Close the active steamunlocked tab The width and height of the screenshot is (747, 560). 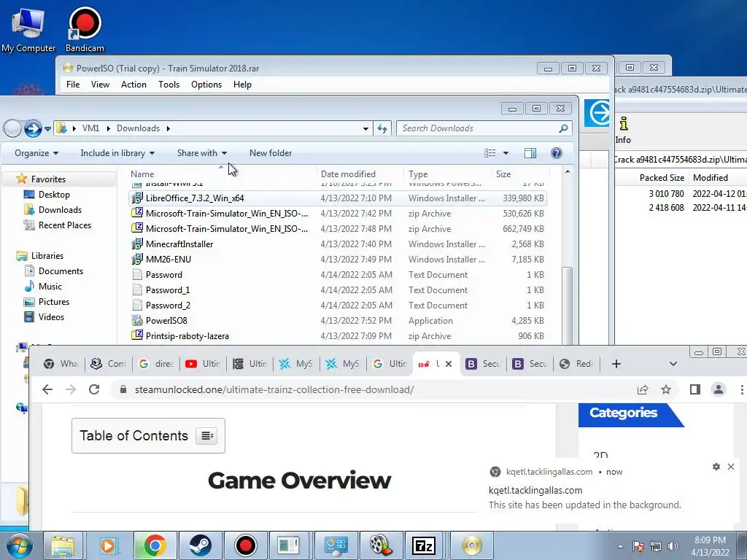(449, 364)
